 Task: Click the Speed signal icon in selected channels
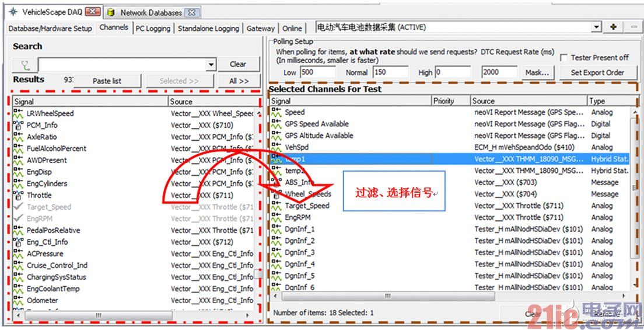pos(276,112)
